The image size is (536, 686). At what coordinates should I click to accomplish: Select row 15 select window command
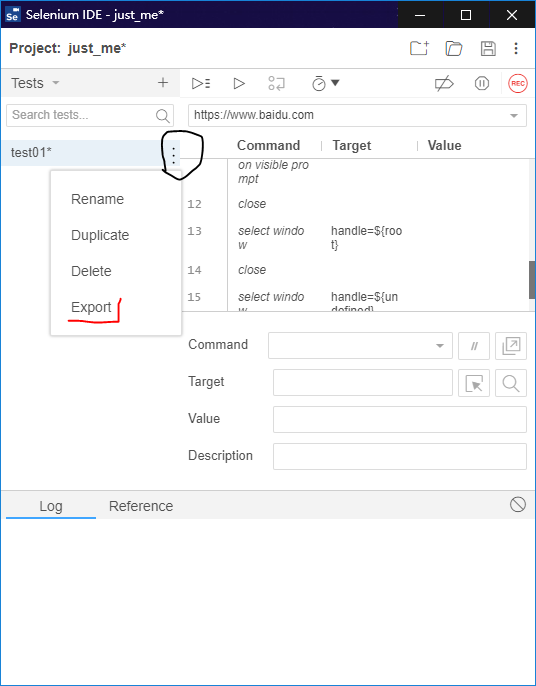[357, 300]
